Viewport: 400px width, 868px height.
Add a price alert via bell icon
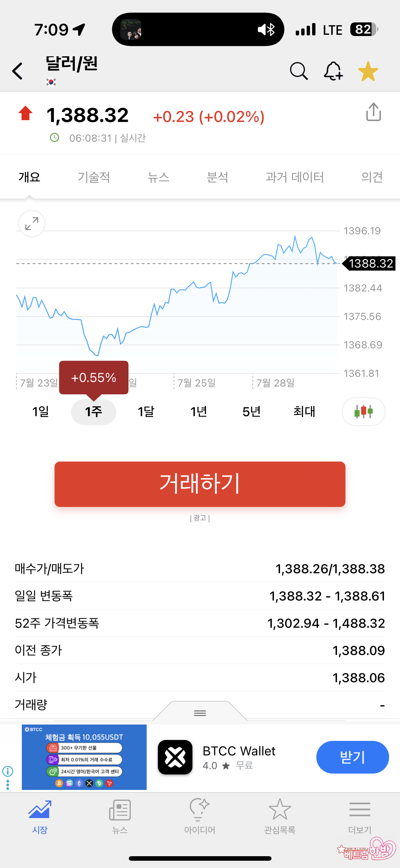pyautogui.click(x=333, y=71)
